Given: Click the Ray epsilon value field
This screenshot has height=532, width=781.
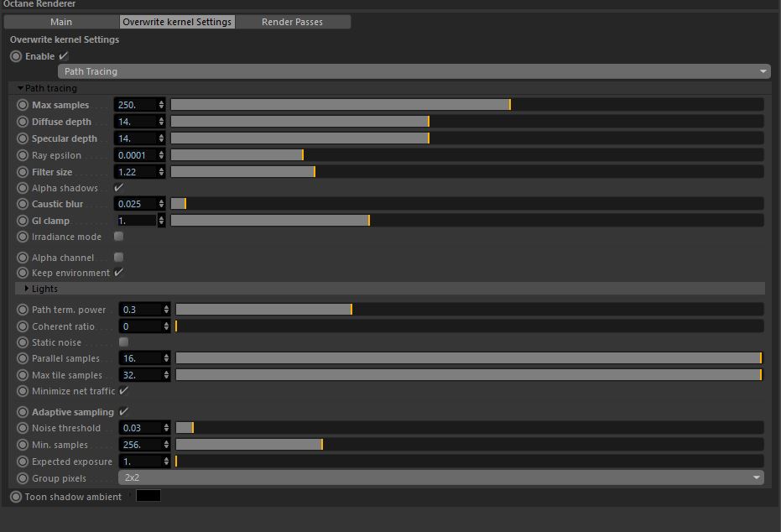Looking at the screenshot, I should pyautogui.click(x=136, y=155).
